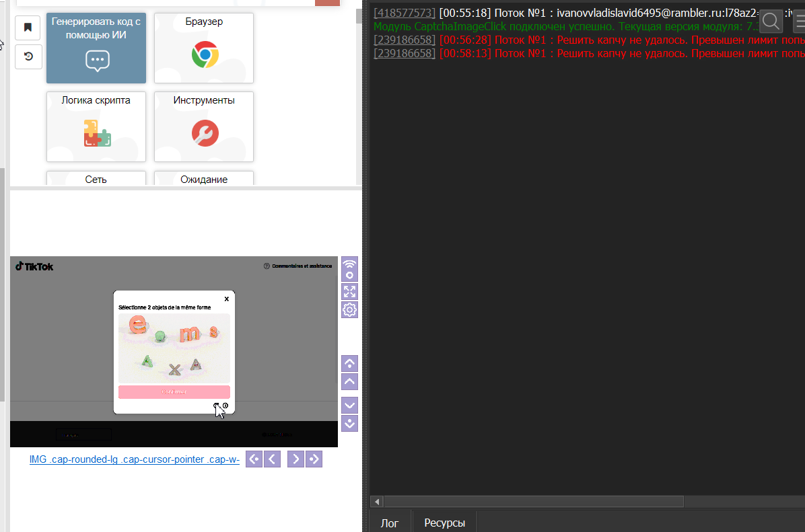Switch to the Ресурсы tab
The width and height of the screenshot is (805, 532).
coord(444,523)
